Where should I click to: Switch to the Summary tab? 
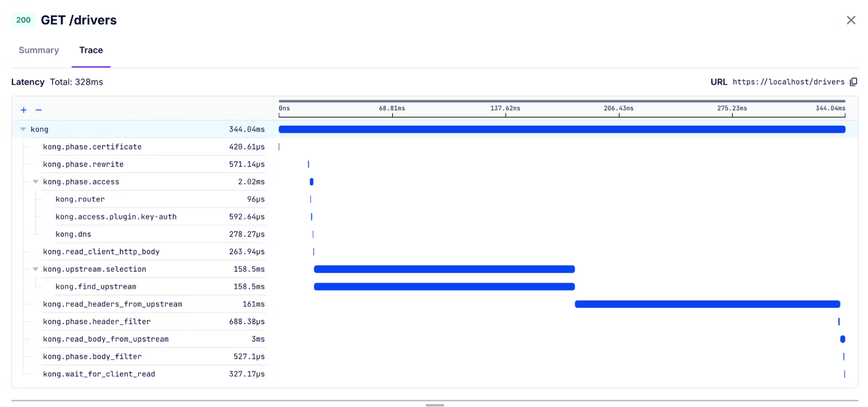point(39,50)
